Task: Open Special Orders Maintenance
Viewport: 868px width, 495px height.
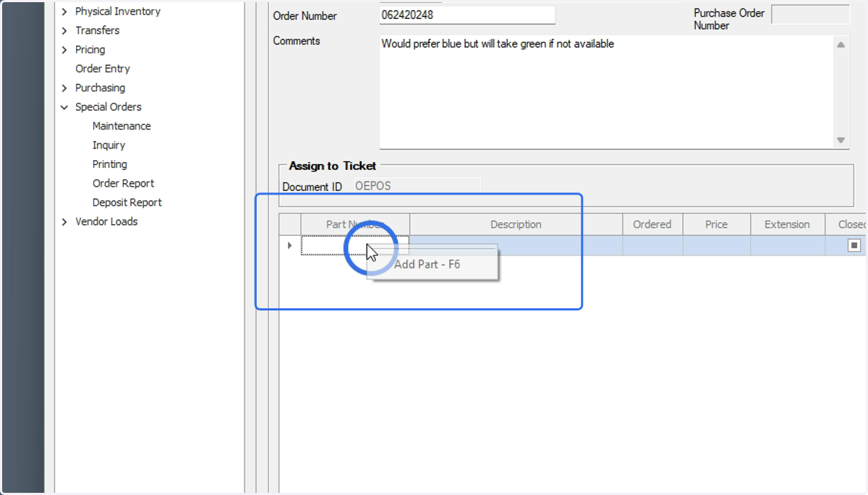Action: tap(122, 126)
